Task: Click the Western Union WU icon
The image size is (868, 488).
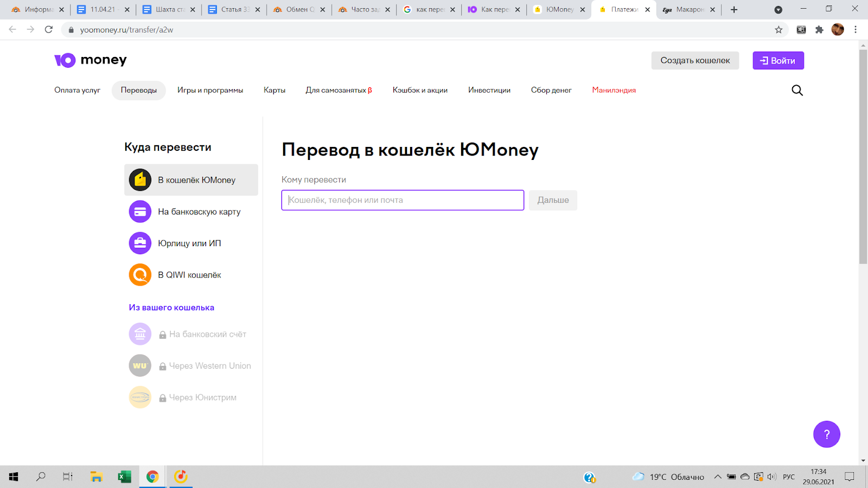Action: (x=140, y=365)
